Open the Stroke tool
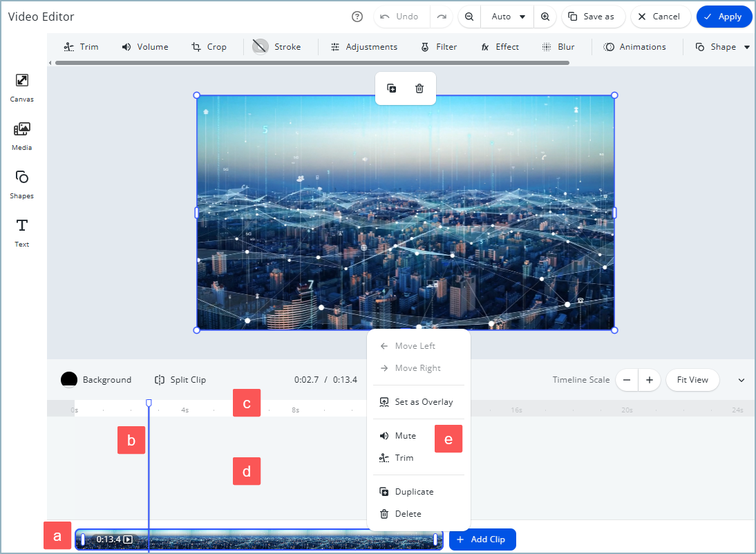756x554 pixels. coord(278,46)
